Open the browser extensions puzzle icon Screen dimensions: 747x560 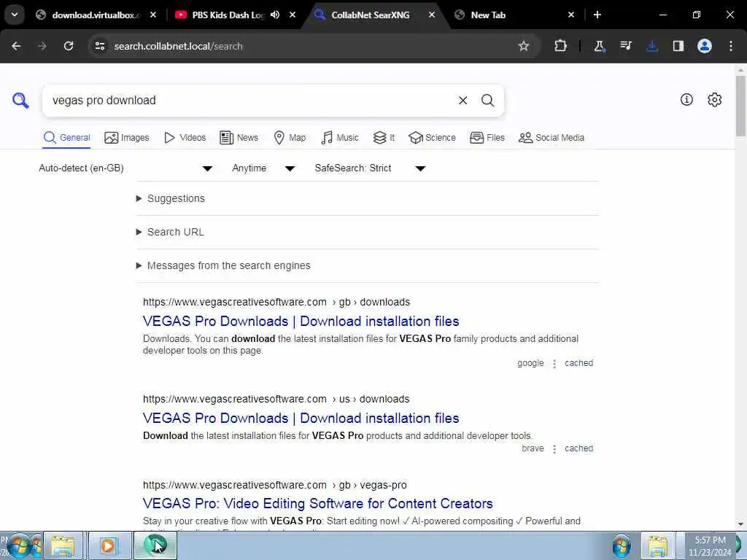coord(561,46)
